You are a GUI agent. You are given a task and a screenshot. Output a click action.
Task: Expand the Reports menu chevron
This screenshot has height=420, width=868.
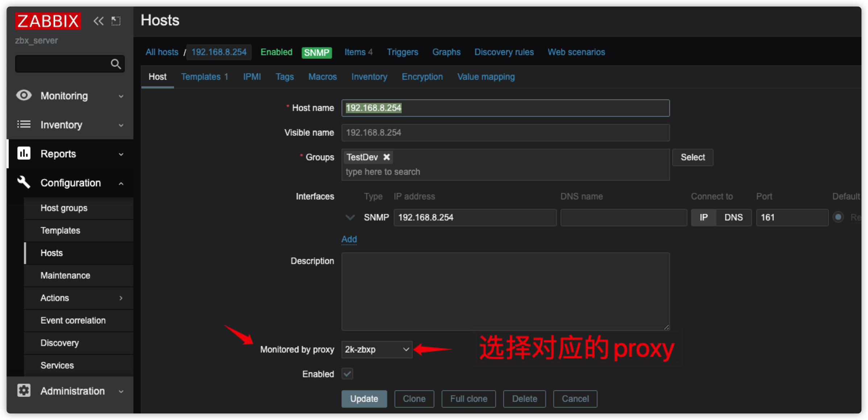[121, 154]
